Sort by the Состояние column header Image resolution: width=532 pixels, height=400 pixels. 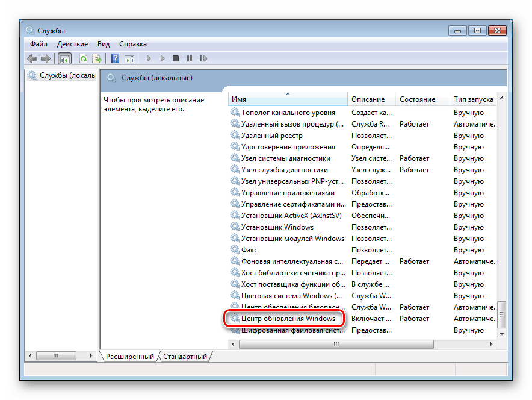[x=422, y=99]
